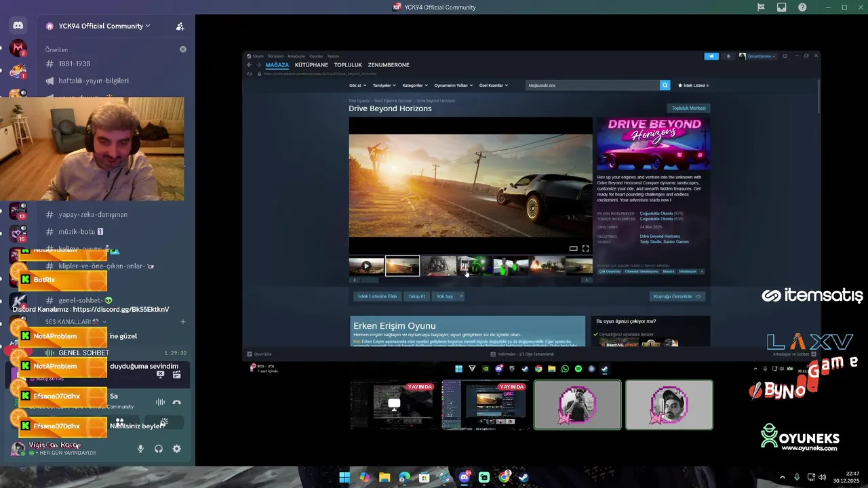
Task: Click the Çok Oyunculu tag
Action: [610, 271]
